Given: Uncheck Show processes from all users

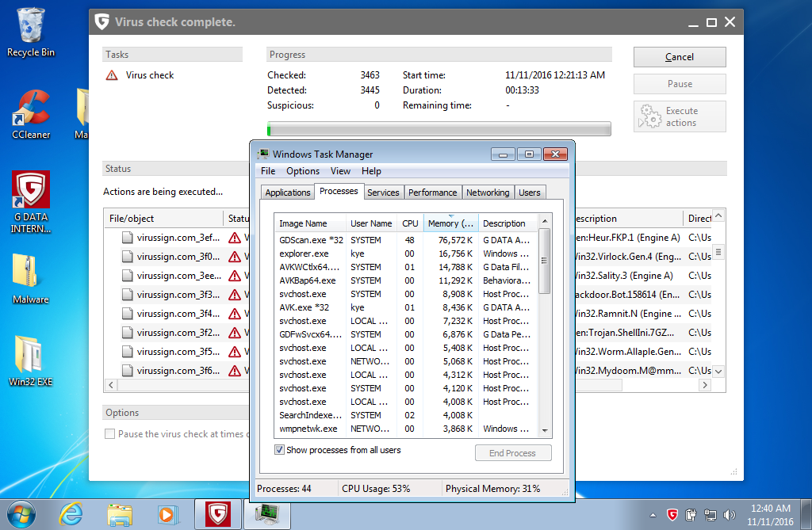Looking at the screenshot, I should click(279, 450).
